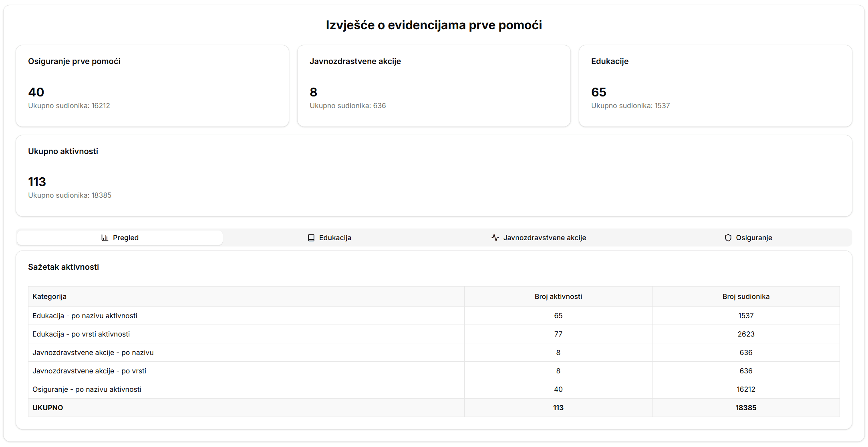This screenshot has width=868, height=447.
Task: Click the 'Osiguranje - po nazivu aktivnosti' row
Action: coord(87,389)
